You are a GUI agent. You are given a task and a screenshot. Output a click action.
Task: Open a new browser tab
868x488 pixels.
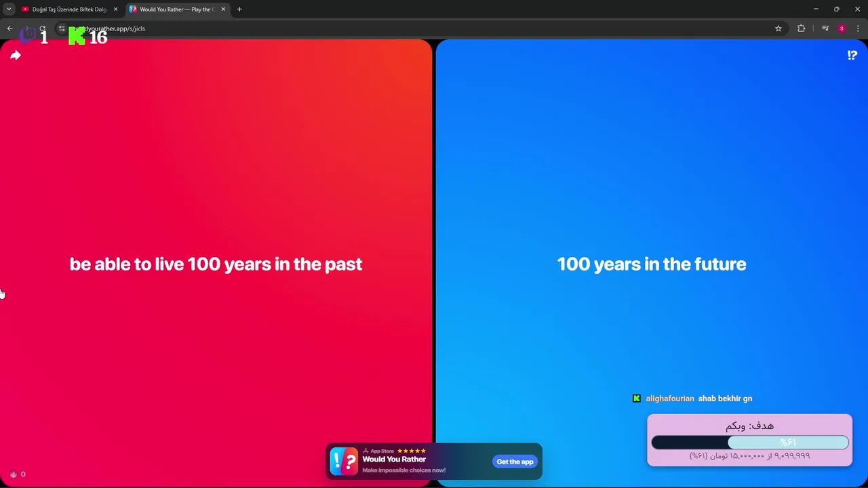coord(239,9)
